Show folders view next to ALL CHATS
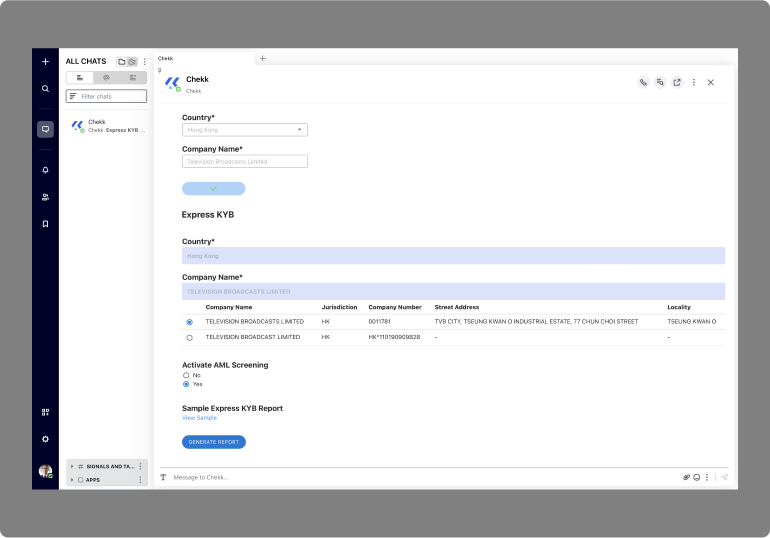 click(122, 61)
